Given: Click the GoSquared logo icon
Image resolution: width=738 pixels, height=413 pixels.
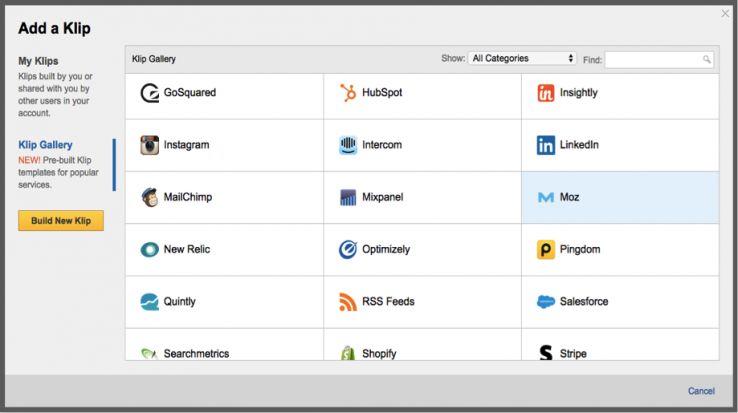Looking at the screenshot, I should (150, 93).
